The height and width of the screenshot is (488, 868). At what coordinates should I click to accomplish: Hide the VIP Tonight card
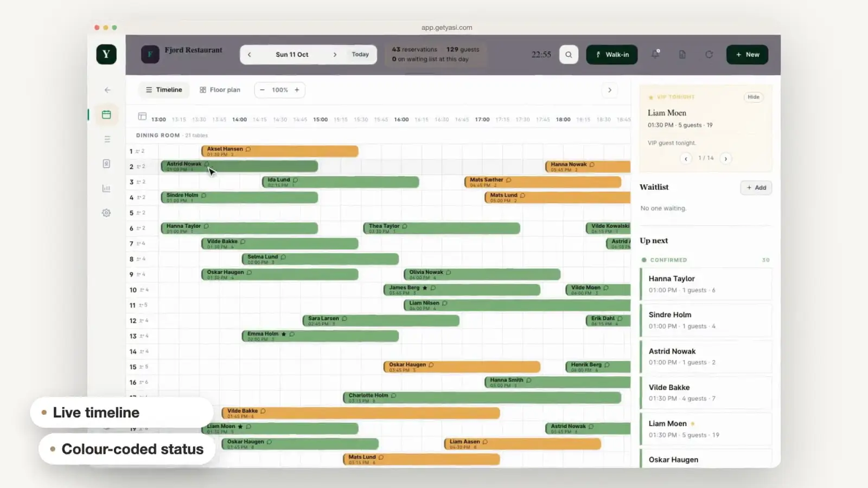click(754, 97)
